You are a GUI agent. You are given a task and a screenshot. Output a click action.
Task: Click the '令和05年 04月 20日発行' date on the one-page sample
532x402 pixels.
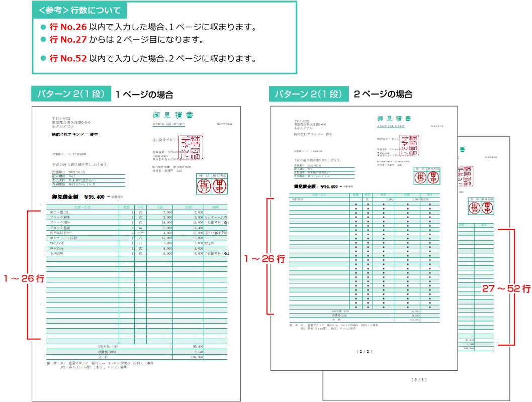point(168,124)
